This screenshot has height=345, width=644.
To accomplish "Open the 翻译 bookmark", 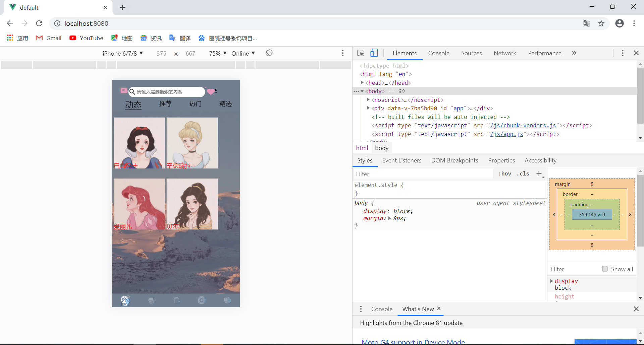I will [x=180, y=38].
